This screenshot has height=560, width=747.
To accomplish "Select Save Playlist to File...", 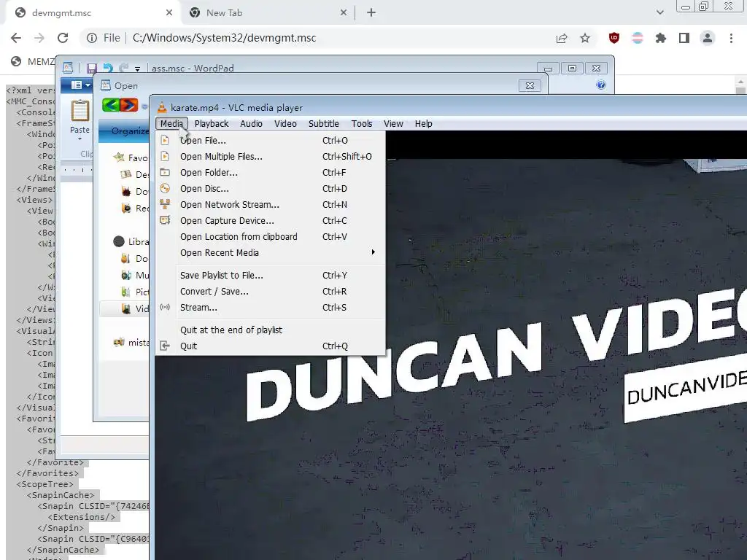I will click(270, 275).
